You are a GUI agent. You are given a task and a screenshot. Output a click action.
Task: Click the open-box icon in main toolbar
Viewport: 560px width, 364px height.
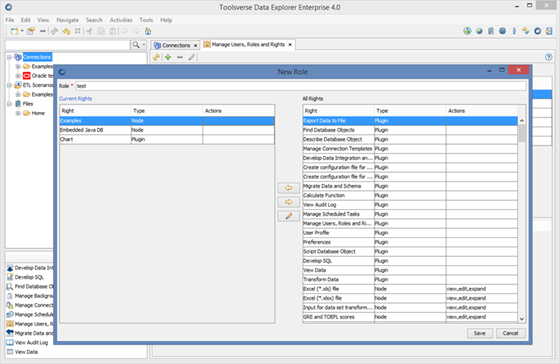31,31
